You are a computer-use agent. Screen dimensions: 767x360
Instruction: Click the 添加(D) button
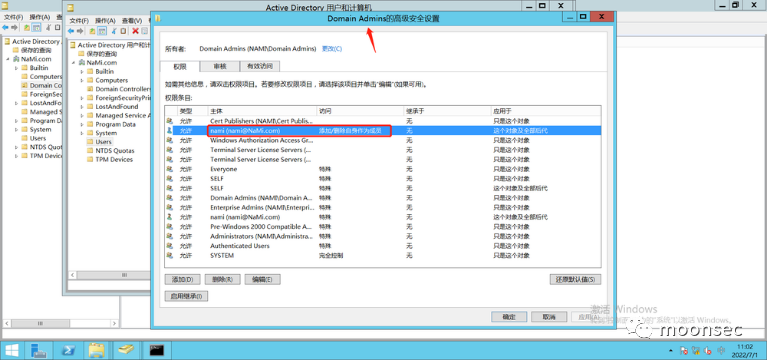182,279
